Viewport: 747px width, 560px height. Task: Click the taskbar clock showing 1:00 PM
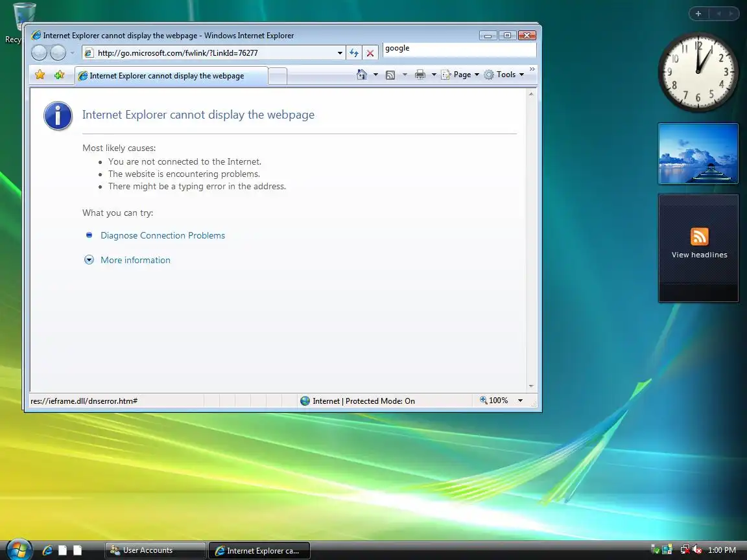pyautogui.click(x=722, y=550)
